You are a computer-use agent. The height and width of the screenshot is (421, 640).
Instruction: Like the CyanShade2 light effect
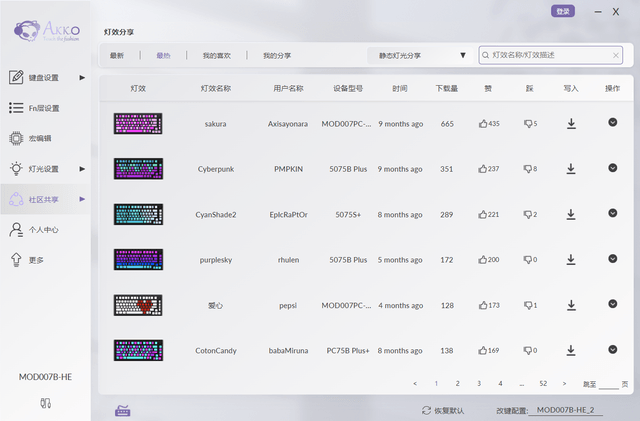tap(482, 214)
